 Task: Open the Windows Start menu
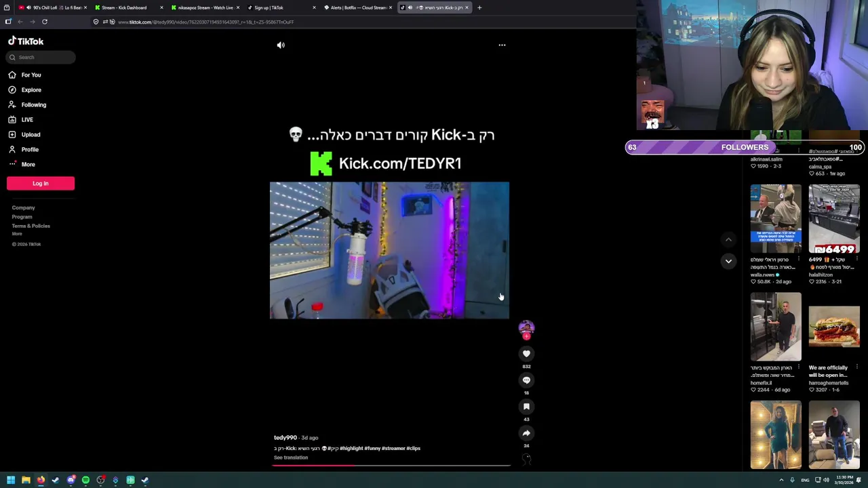point(11,480)
